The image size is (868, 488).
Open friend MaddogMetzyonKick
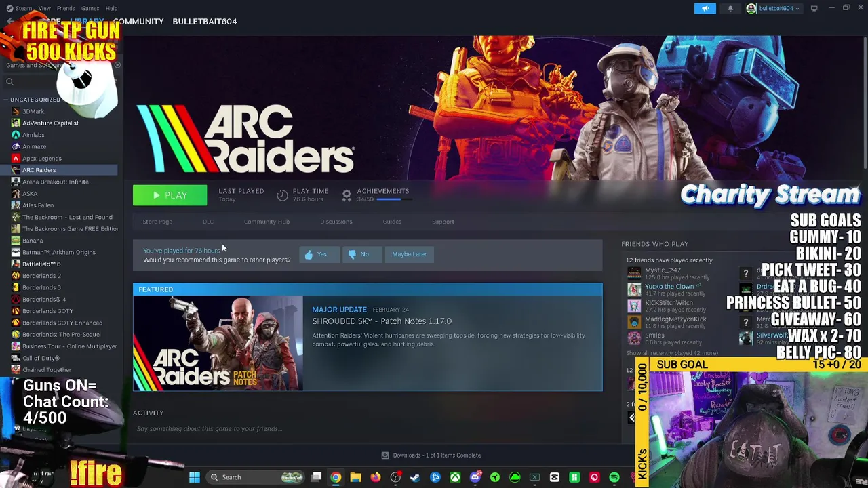tap(675, 319)
